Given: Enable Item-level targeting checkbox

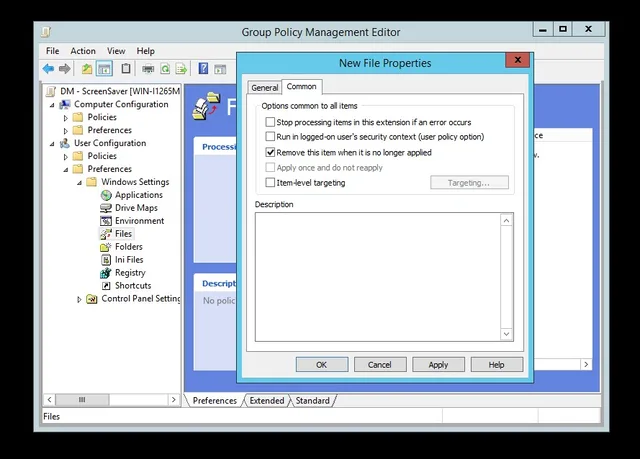Looking at the screenshot, I should (270, 182).
